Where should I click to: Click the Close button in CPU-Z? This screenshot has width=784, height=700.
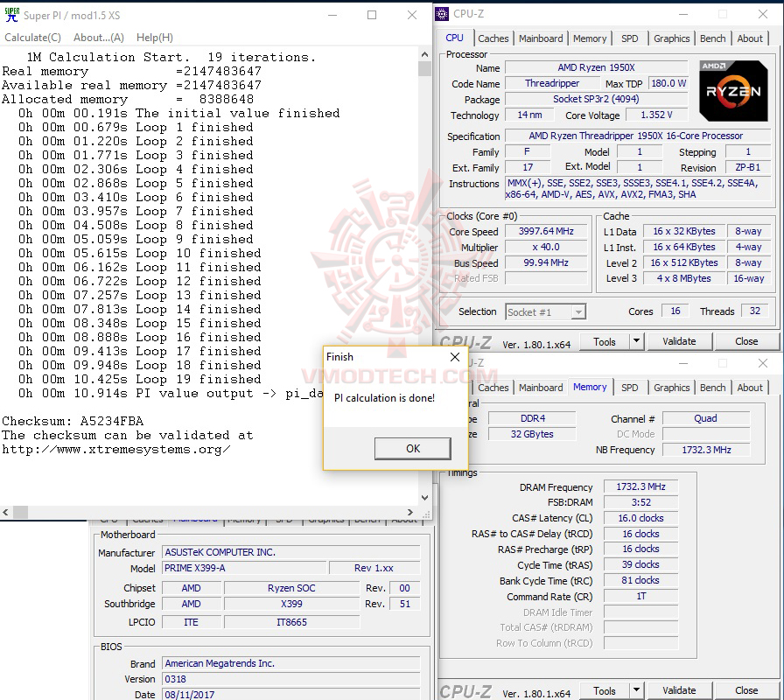(748, 340)
